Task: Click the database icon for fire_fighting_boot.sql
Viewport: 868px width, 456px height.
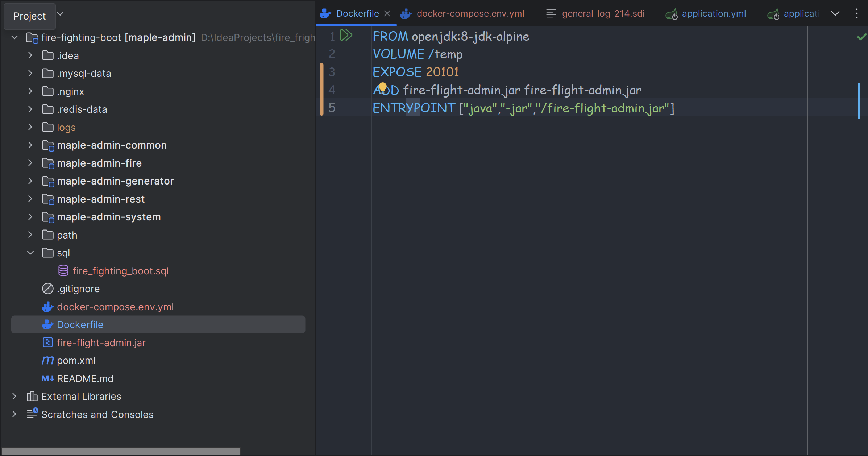Action: pos(63,271)
